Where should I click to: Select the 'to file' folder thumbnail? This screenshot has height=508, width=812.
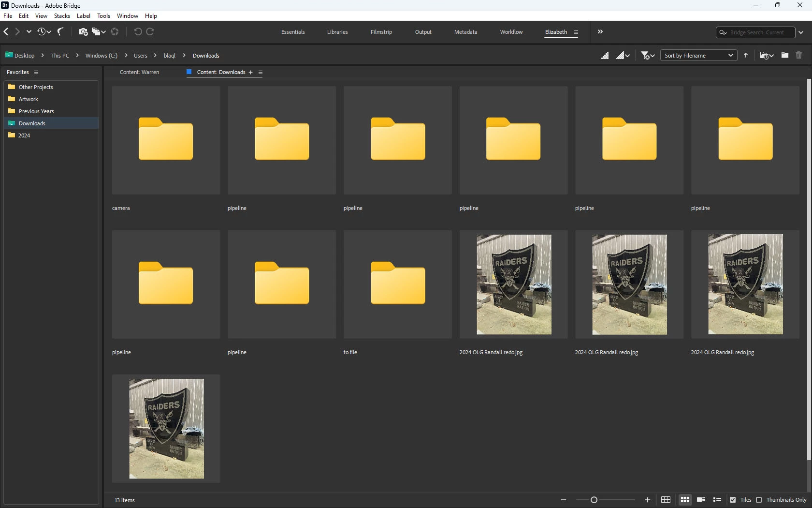tap(398, 284)
